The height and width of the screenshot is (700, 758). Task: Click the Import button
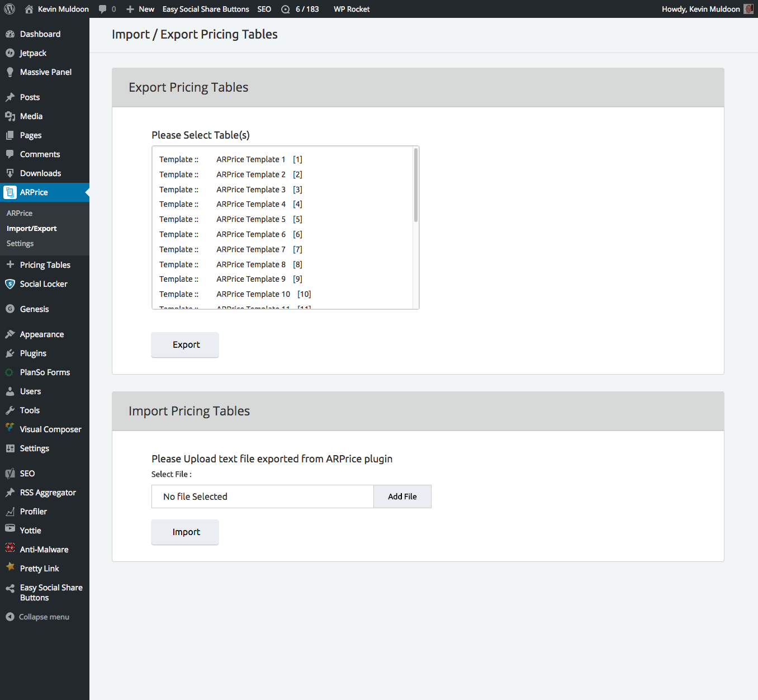tap(185, 532)
